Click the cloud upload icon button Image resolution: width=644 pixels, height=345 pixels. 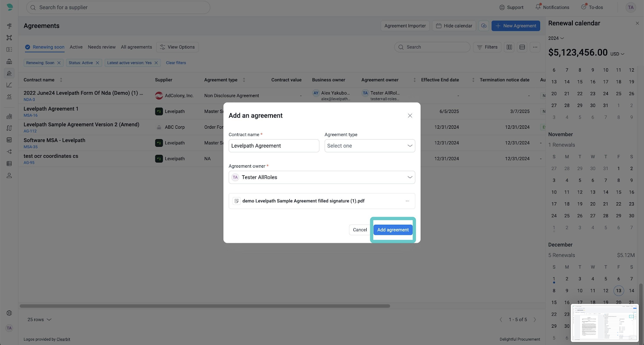tap(484, 26)
